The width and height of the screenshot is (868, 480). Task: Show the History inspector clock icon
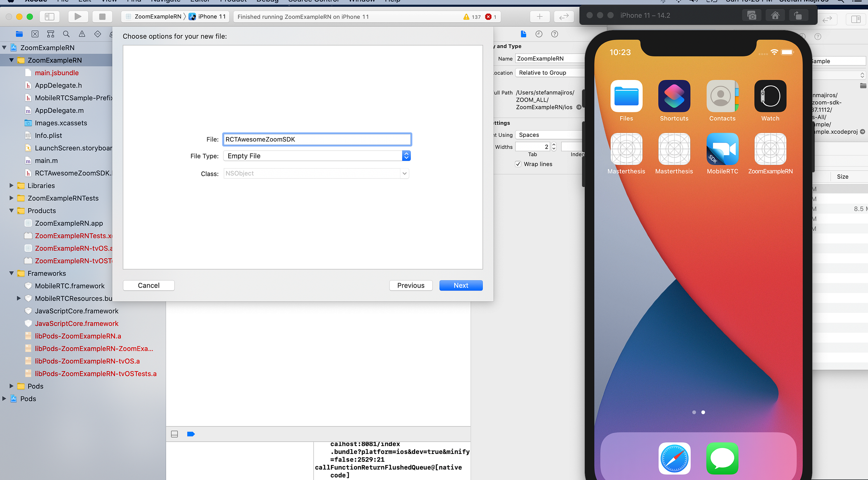click(539, 34)
